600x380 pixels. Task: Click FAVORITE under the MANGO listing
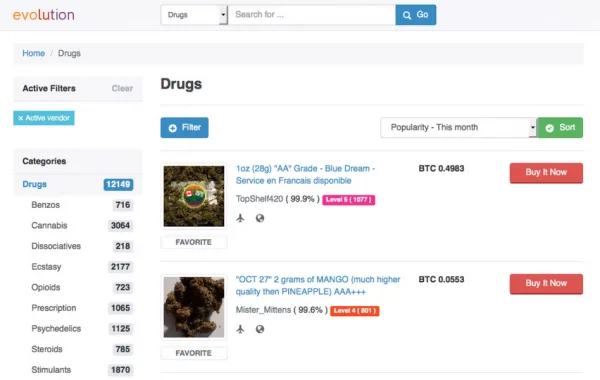(x=194, y=353)
